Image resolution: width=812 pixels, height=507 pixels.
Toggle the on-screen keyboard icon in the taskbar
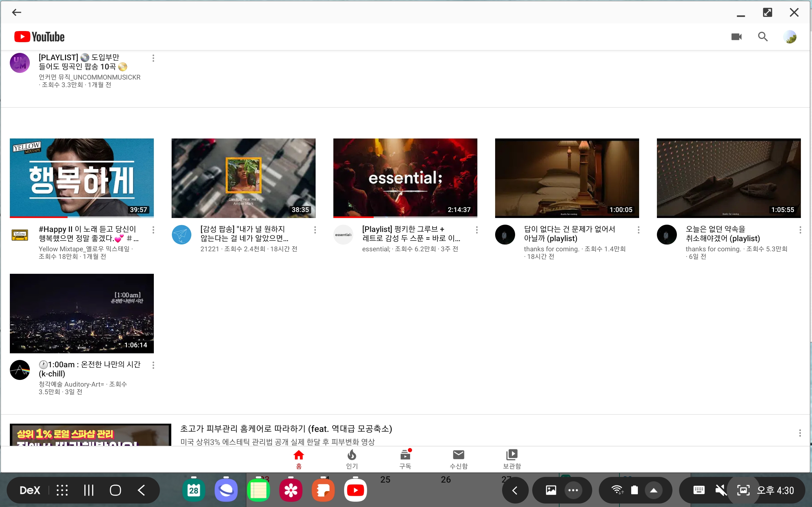coord(698,490)
